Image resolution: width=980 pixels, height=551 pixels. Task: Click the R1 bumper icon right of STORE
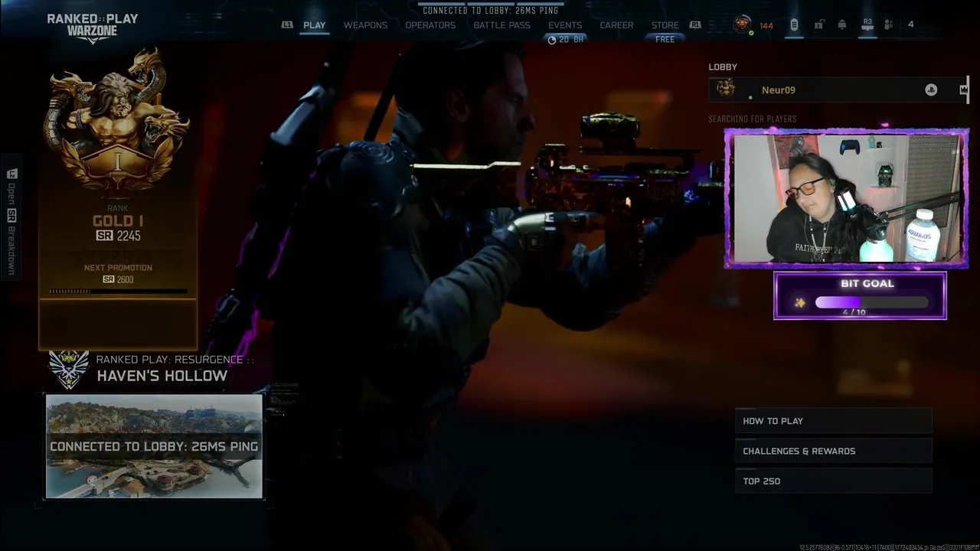(x=695, y=24)
